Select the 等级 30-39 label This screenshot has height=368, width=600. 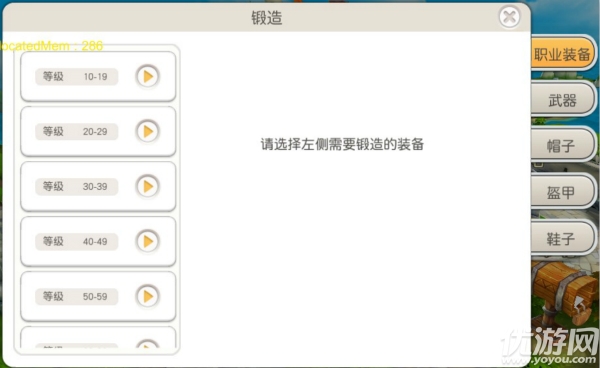[77, 187]
